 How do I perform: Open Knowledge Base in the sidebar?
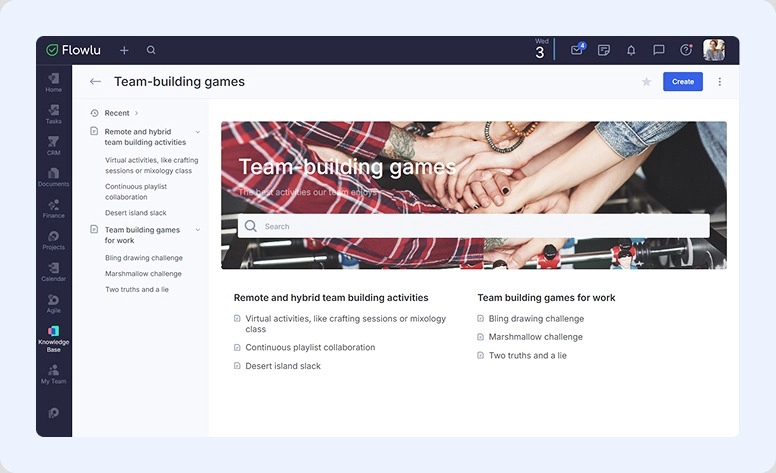pos(53,339)
